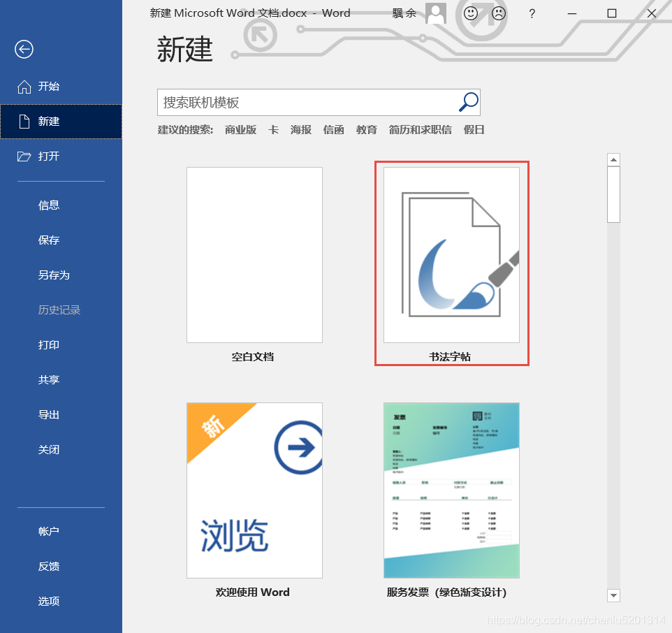
Task: Maximize the Word window
Action: tap(612, 14)
